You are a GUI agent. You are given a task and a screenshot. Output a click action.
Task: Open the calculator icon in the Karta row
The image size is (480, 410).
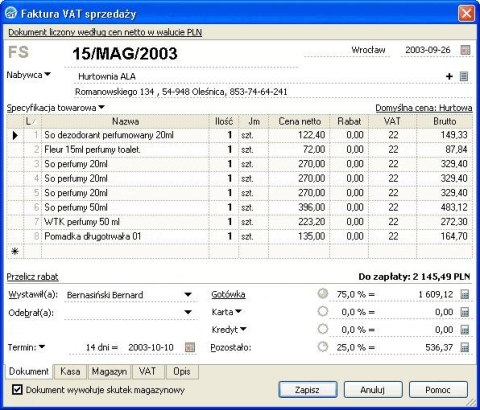465,312
